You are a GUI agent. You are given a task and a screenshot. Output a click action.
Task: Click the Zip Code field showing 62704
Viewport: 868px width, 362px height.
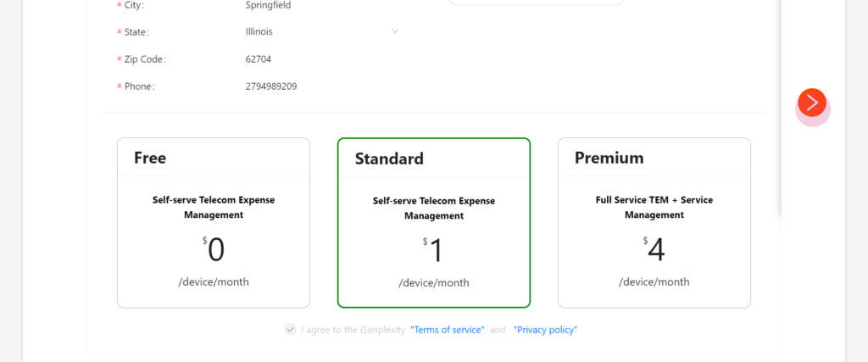coord(321,59)
